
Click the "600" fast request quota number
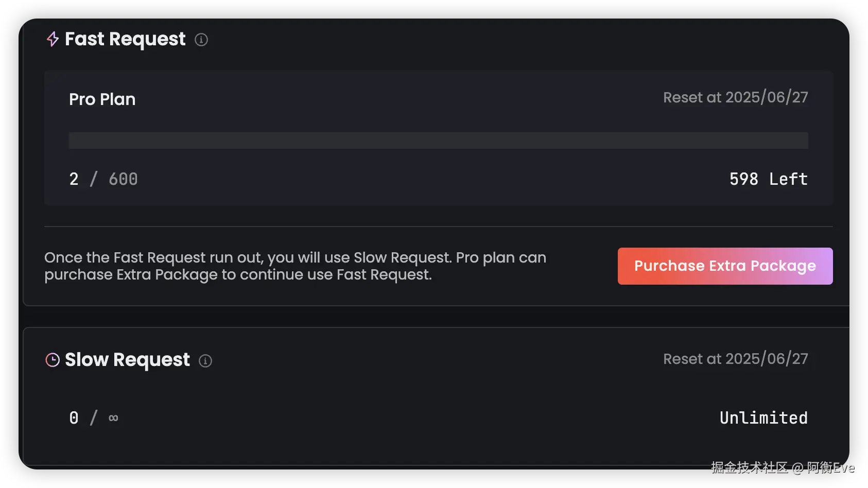click(123, 179)
